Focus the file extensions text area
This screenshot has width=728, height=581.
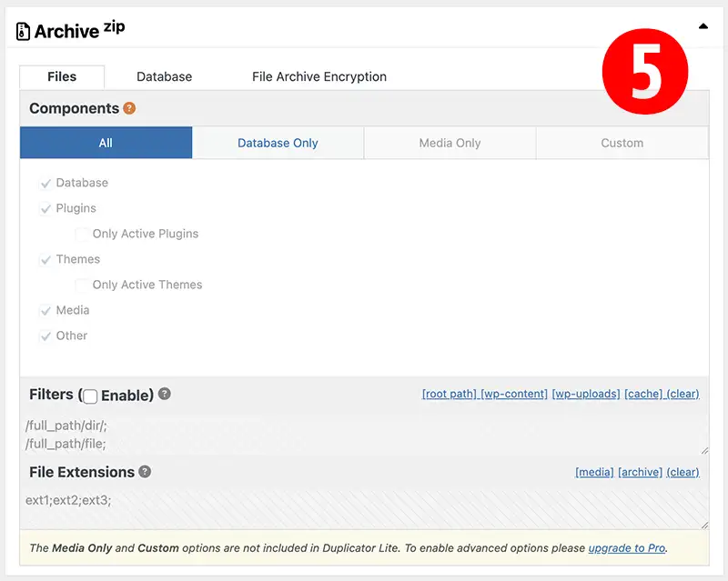coord(365,510)
